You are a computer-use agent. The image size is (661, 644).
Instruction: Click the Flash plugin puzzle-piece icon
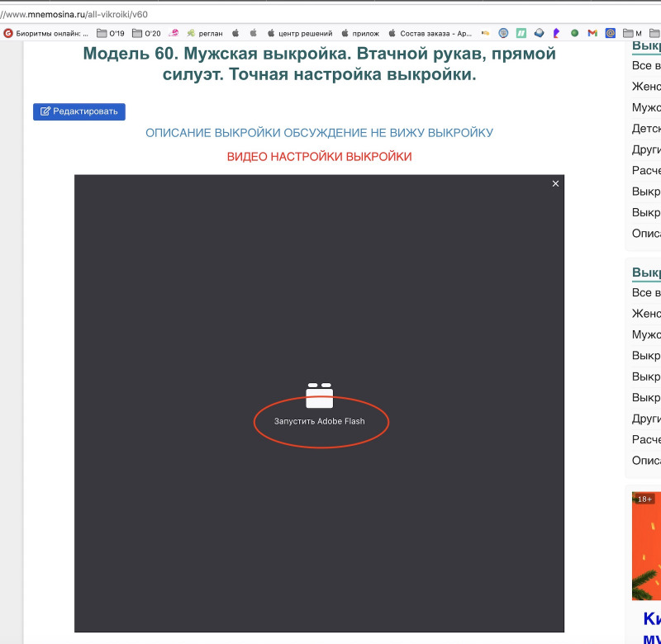319,395
